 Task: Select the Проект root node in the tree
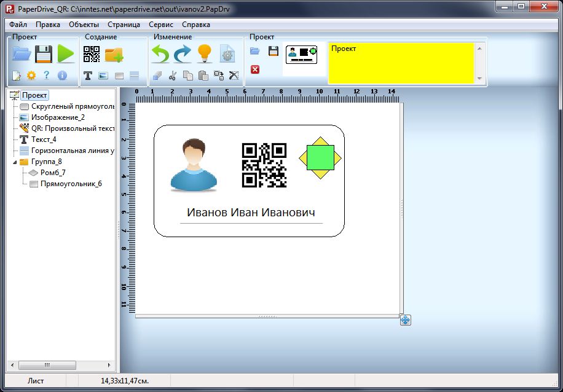tap(34, 95)
